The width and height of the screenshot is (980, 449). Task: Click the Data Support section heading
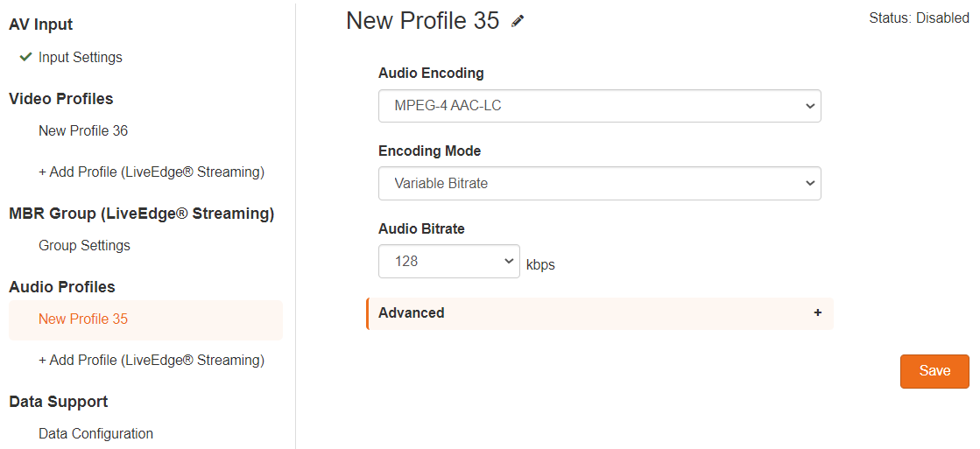(x=58, y=402)
